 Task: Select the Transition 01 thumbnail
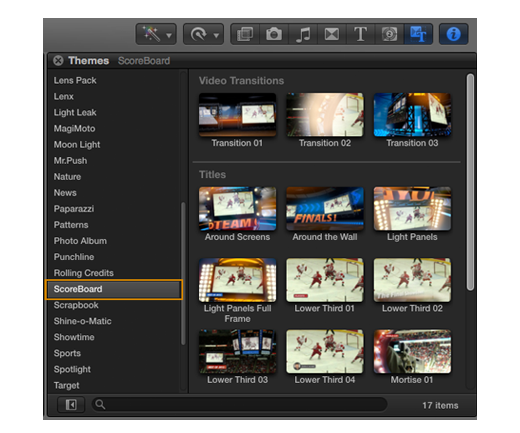[237, 114]
